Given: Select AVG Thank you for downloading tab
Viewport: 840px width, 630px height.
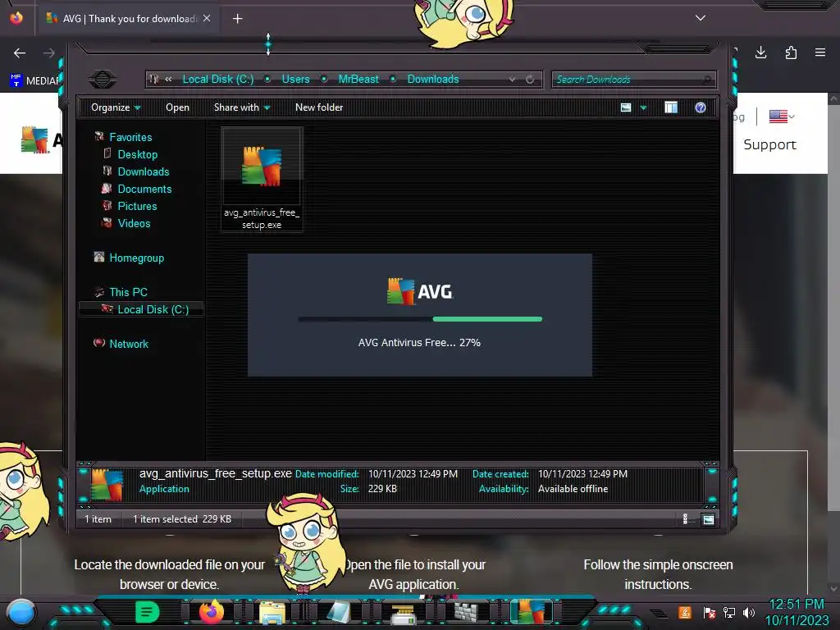Looking at the screenshot, I should click(128, 19).
